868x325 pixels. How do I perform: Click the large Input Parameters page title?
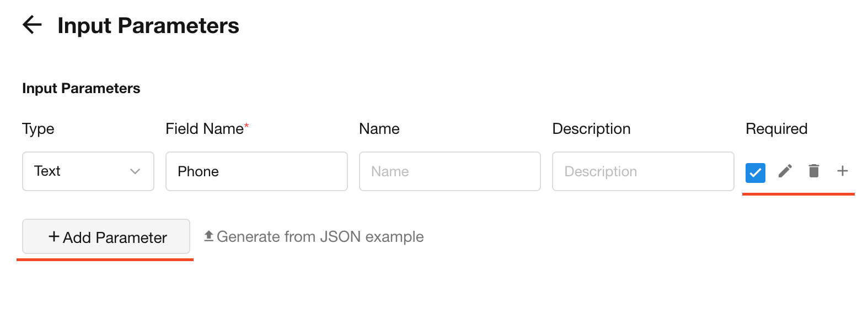tap(148, 26)
